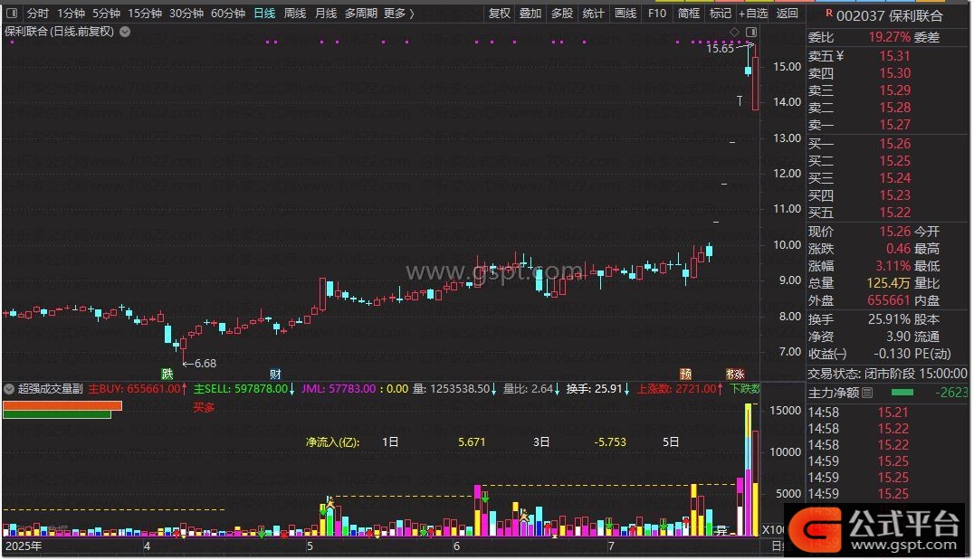Click 交易状态 闭市阶段 status
Image resolution: width=974 pixels, height=560 pixels.
[887, 374]
